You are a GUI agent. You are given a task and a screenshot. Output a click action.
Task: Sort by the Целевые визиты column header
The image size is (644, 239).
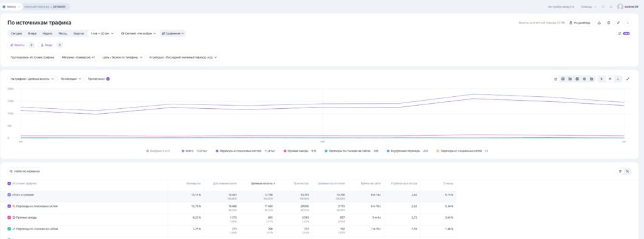(263, 184)
